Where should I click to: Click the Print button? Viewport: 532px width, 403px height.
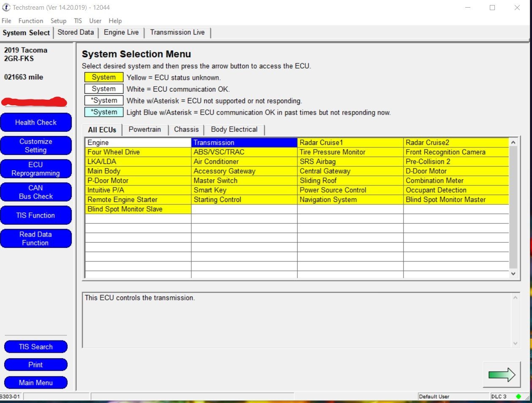[x=36, y=365]
